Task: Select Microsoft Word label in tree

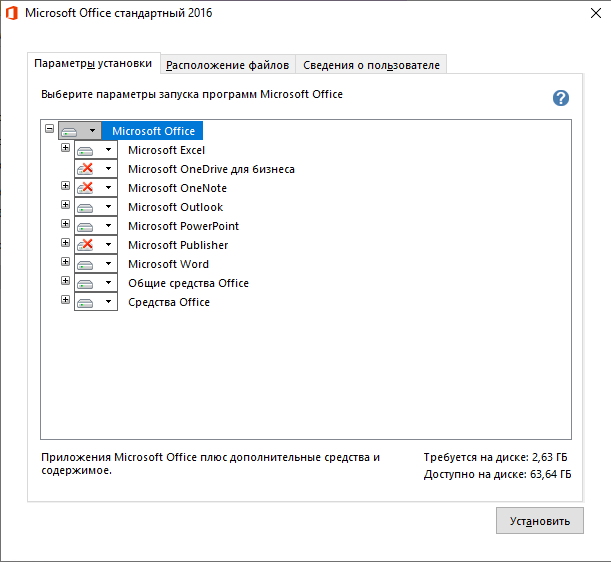Action: pos(168,264)
